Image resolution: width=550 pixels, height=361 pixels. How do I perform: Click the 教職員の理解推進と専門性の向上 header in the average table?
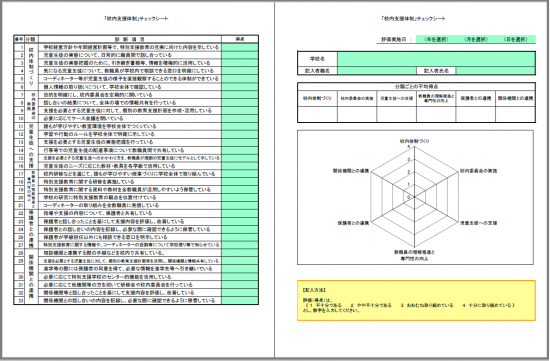[436, 98]
